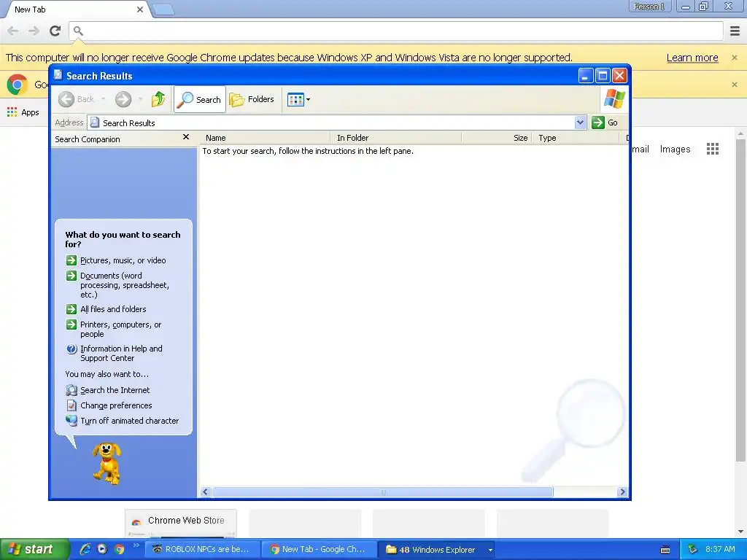Open the Google apps grid icon
Viewport: 747px width, 560px height.
(713, 149)
